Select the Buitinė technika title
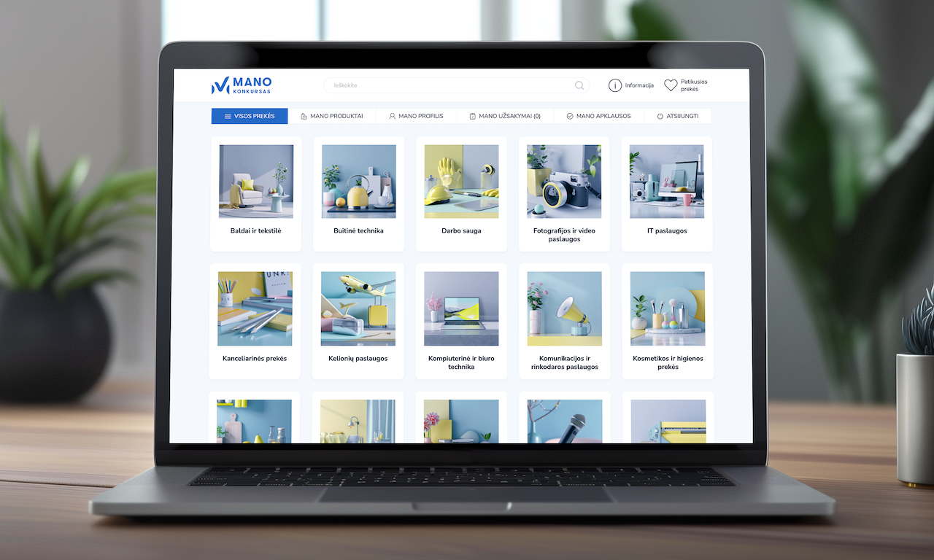This screenshot has width=934, height=560. tap(358, 230)
